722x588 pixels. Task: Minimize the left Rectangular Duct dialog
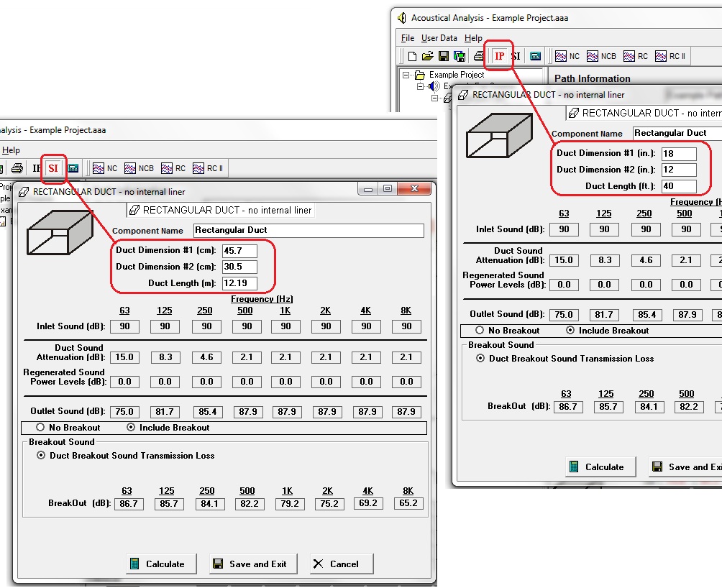tap(368, 188)
